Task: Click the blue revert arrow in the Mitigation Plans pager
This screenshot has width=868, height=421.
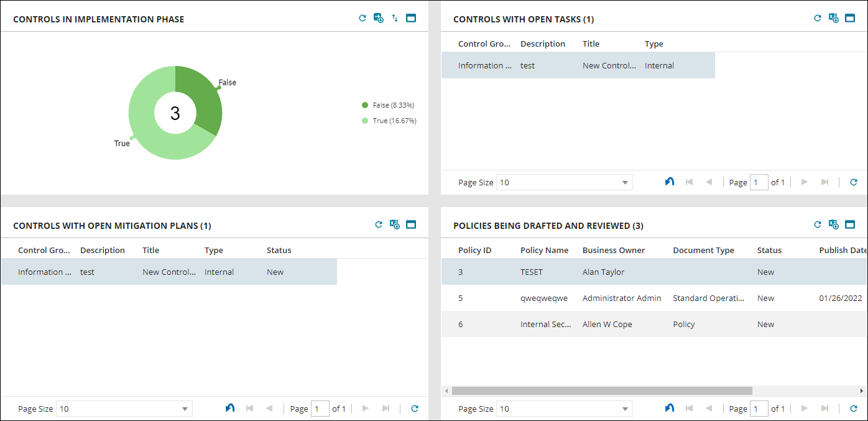Action: tap(230, 408)
